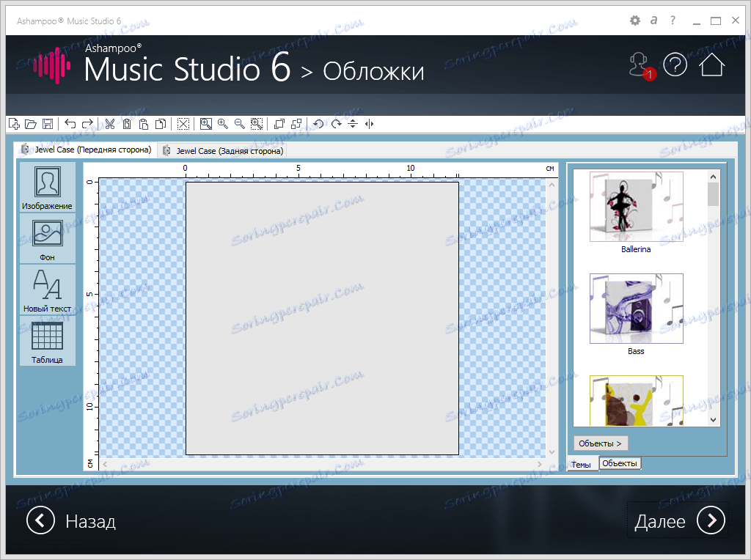Switch to Jewel Case (Передняя сторона) tab
The image size is (751, 560).
(x=88, y=150)
